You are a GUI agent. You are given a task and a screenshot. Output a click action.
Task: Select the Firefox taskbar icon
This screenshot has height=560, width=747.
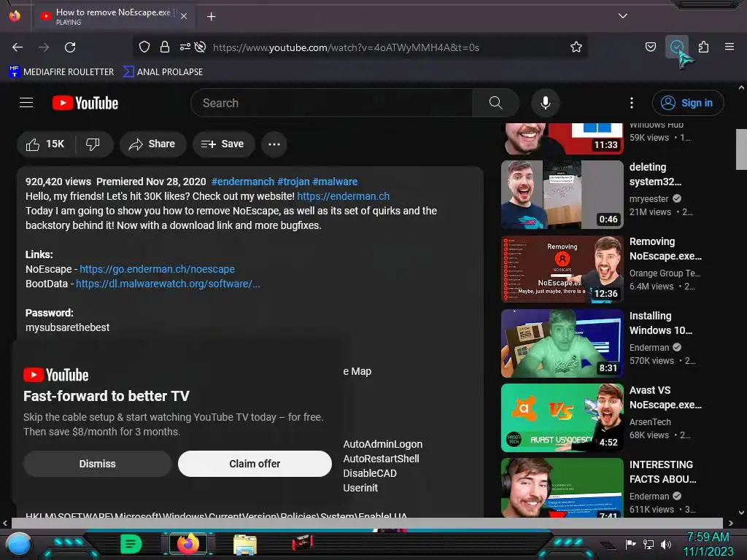pos(188,544)
